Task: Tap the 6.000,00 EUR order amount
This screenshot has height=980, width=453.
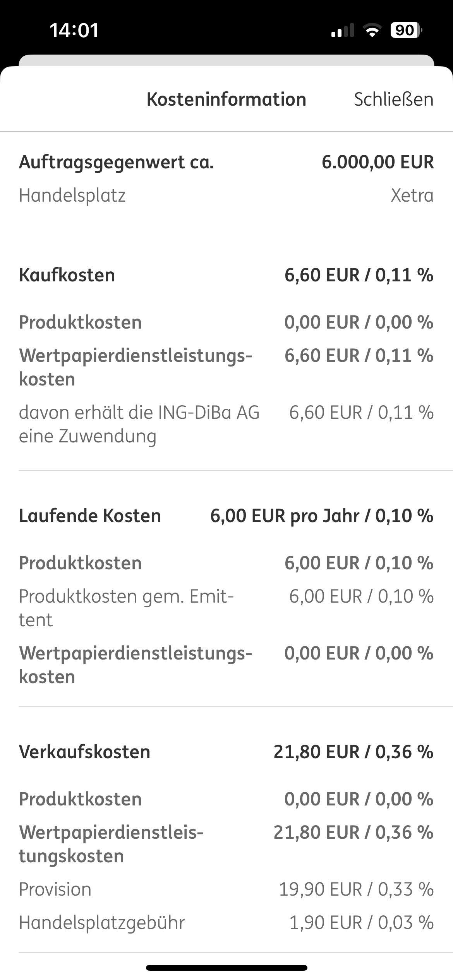Action: (x=377, y=162)
